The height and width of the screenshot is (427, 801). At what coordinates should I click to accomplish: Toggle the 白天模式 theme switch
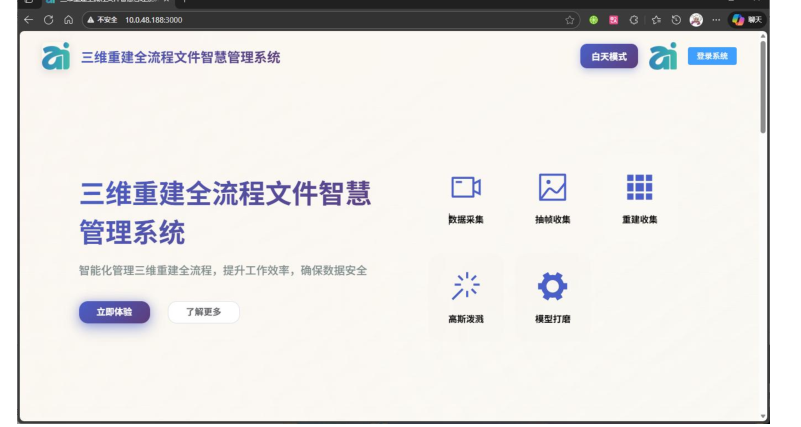tap(608, 57)
